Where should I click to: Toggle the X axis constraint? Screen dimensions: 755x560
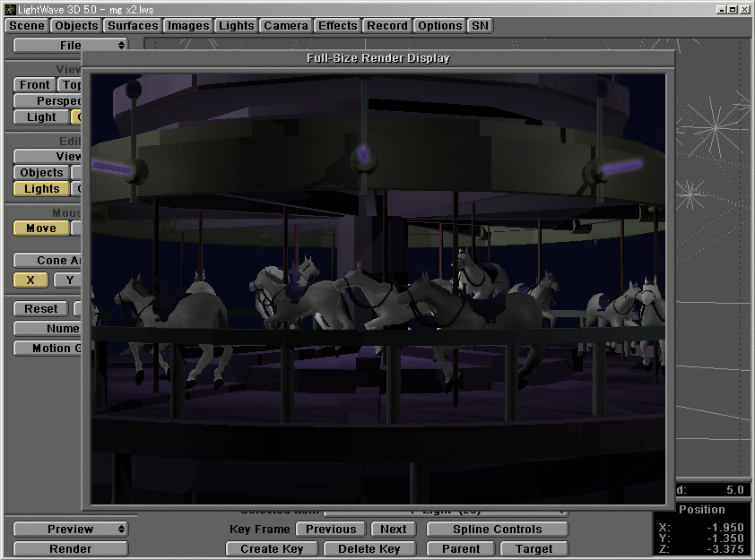30,280
